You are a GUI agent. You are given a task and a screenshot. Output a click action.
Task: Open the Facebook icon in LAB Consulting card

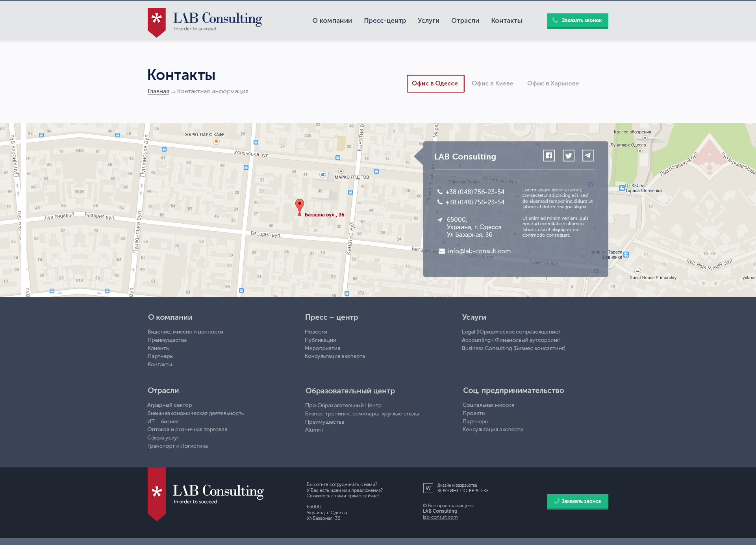click(x=548, y=156)
